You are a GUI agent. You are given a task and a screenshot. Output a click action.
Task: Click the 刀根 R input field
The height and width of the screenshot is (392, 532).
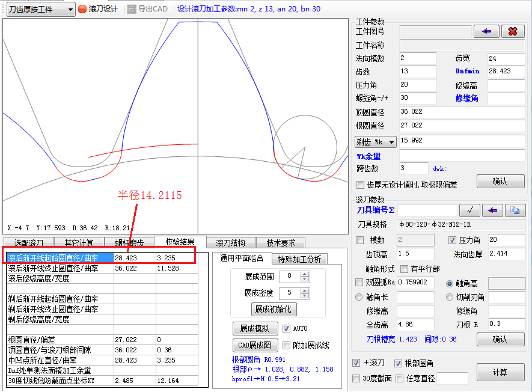point(507,324)
